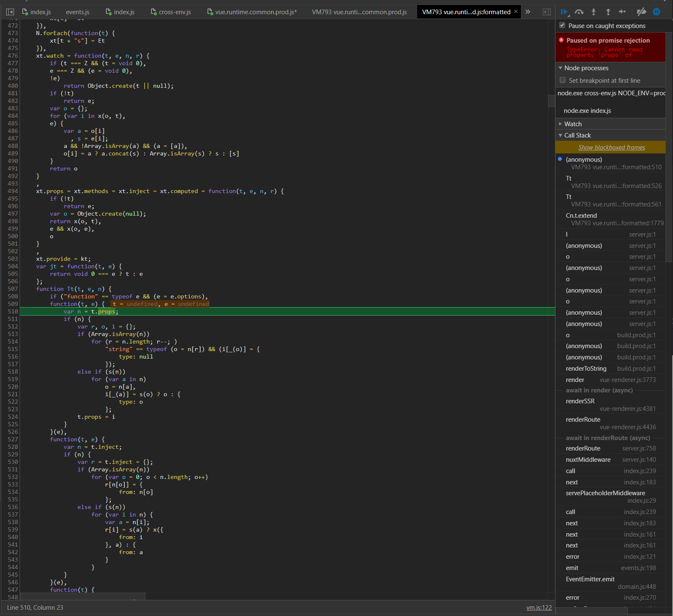Open the first index.js tab
673x616 pixels.
36,12
